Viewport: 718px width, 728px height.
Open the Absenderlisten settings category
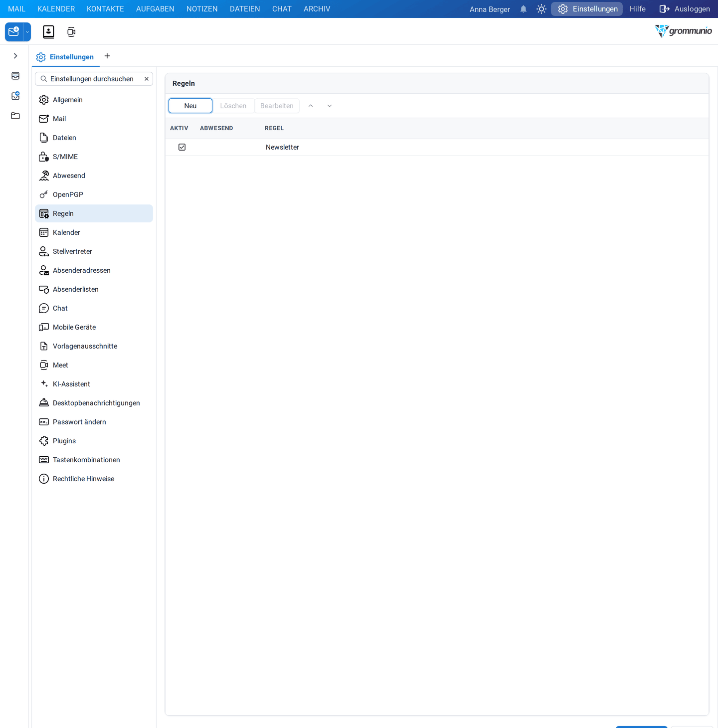[94, 289]
